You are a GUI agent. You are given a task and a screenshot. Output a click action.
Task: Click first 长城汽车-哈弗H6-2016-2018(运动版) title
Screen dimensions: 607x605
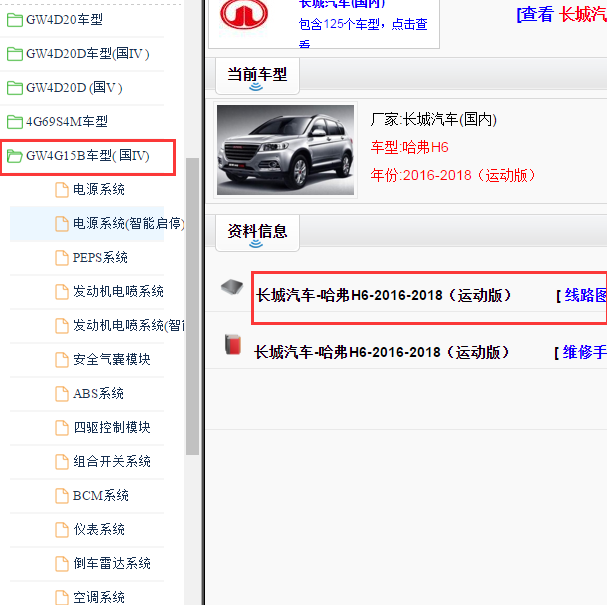[384, 296]
